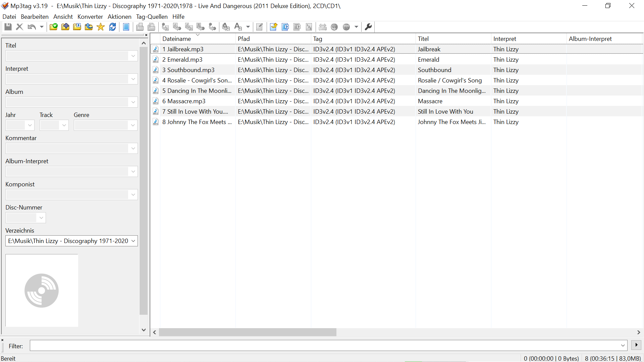Click the grayed double-arrow tag sources icon

pos(323,27)
